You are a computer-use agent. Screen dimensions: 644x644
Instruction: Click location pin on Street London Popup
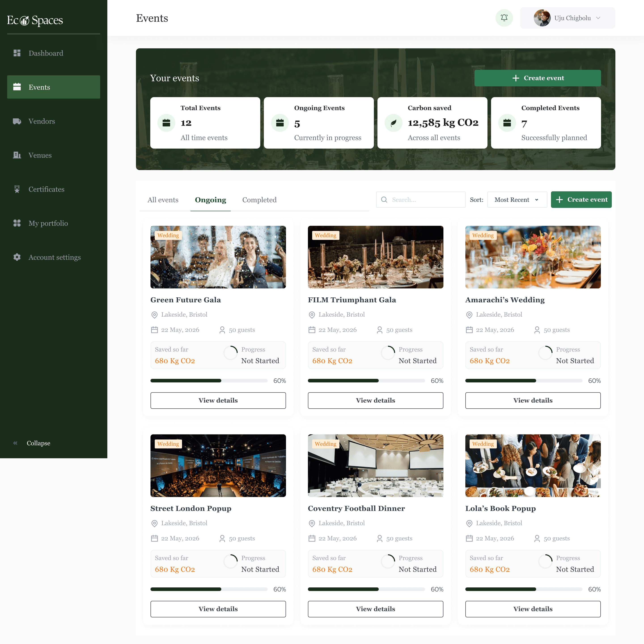[154, 523]
